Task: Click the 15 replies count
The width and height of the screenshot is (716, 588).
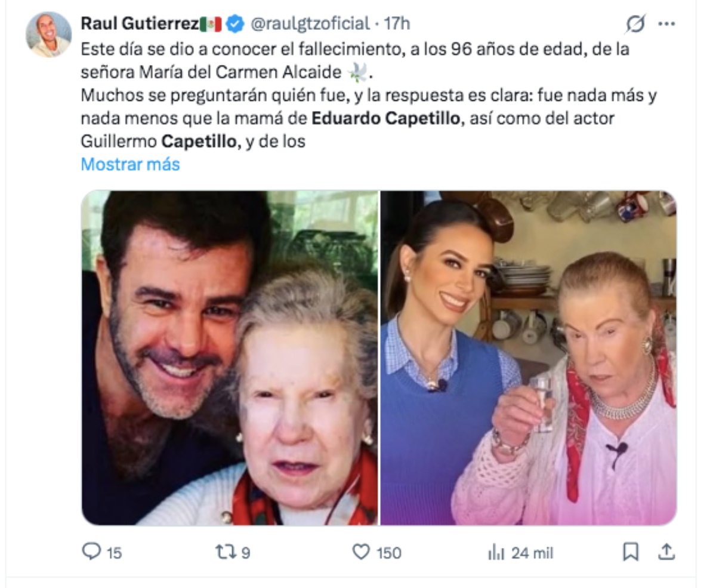Action: pos(114,553)
